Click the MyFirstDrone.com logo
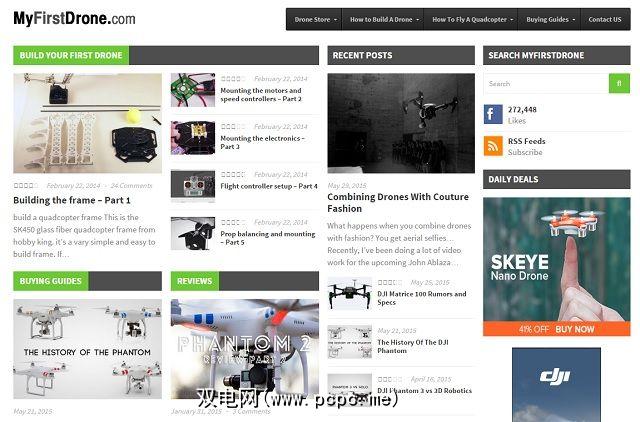This screenshot has width=640, height=422. (x=74, y=19)
